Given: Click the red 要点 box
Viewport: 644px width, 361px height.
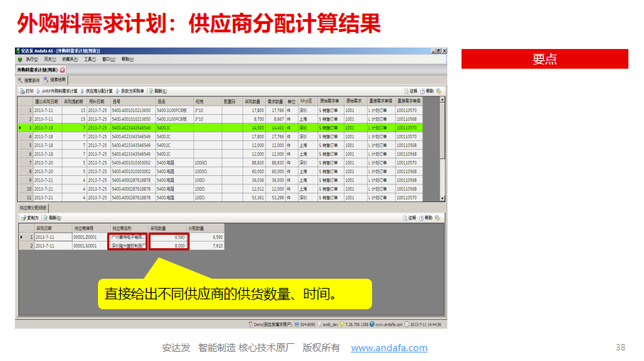Looking at the screenshot, I should coord(545,59).
